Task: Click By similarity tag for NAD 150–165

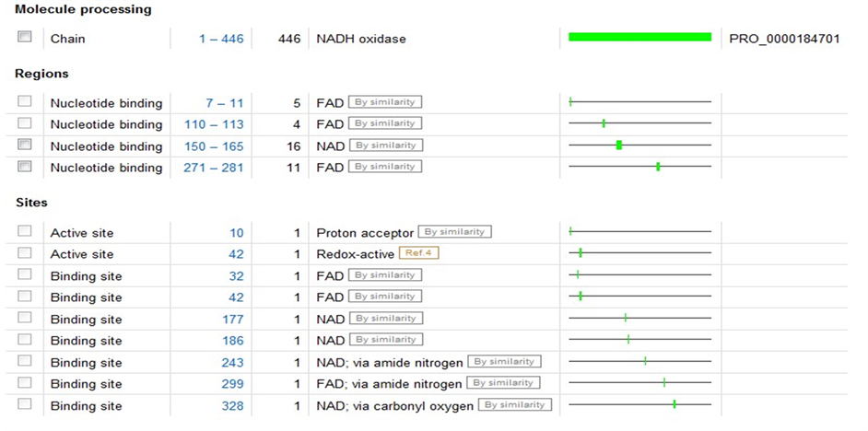Action: pos(384,146)
